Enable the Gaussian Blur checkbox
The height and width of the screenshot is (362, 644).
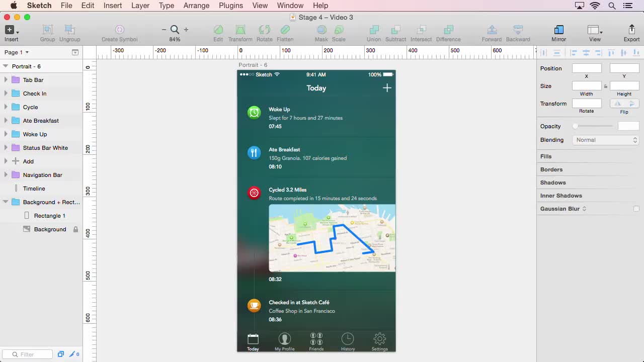636,208
